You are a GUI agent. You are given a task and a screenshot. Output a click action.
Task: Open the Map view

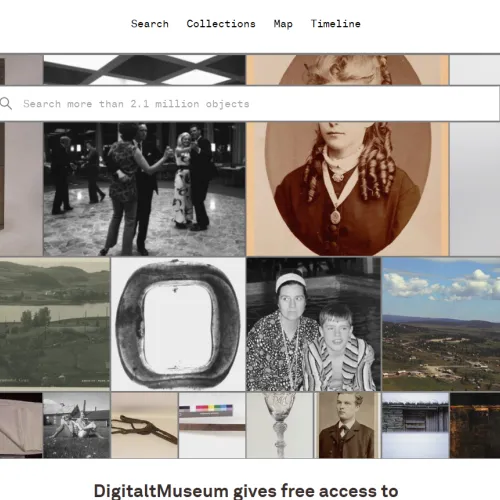click(x=283, y=24)
